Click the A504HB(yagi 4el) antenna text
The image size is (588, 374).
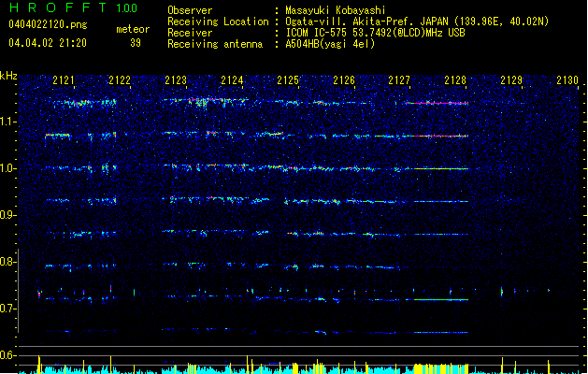330,44
